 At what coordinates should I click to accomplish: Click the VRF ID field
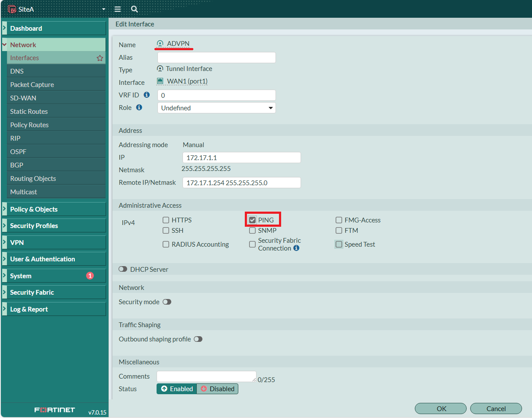point(217,95)
